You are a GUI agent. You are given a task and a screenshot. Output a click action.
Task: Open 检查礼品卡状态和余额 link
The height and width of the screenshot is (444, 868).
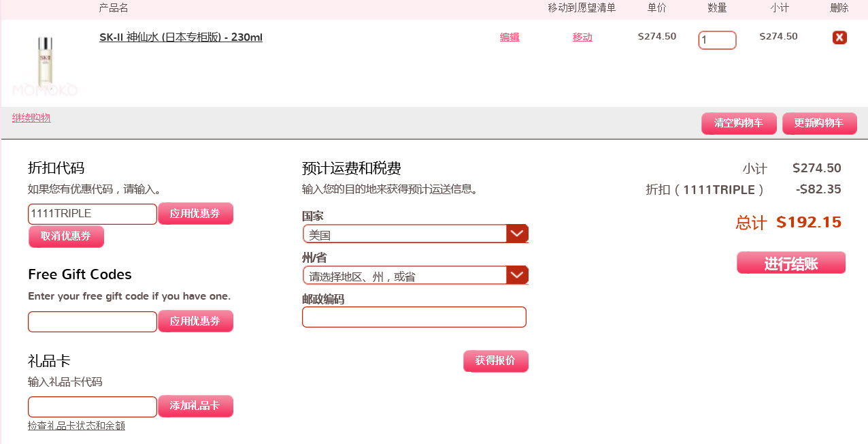pyautogui.click(x=76, y=426)
